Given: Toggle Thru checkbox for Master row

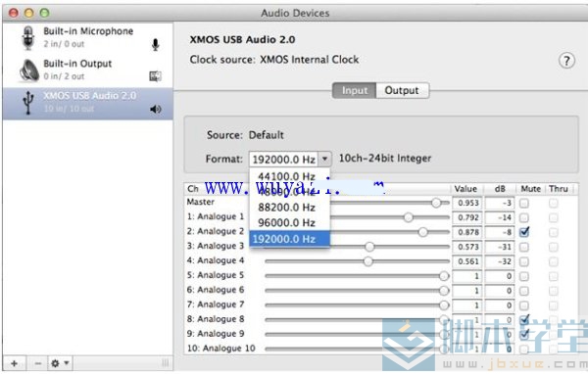Looking at the screenshot, I should [x=553, y=203].
